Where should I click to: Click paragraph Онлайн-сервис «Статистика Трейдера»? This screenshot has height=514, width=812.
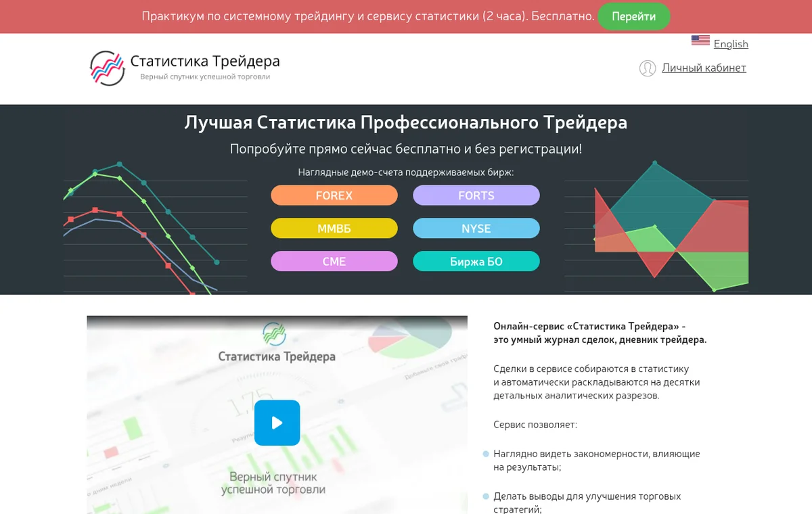click(600, 333)
